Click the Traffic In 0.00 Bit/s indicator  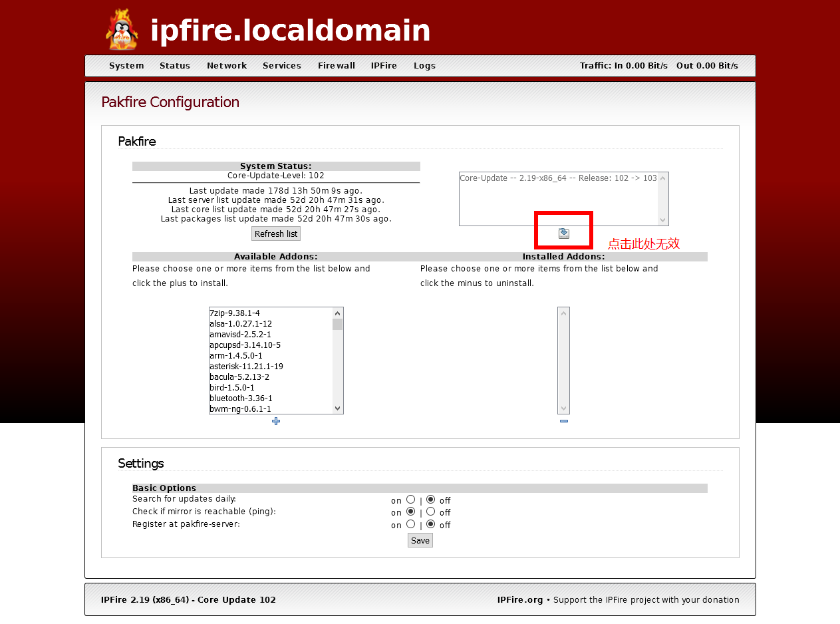click(x=623, y=66)
